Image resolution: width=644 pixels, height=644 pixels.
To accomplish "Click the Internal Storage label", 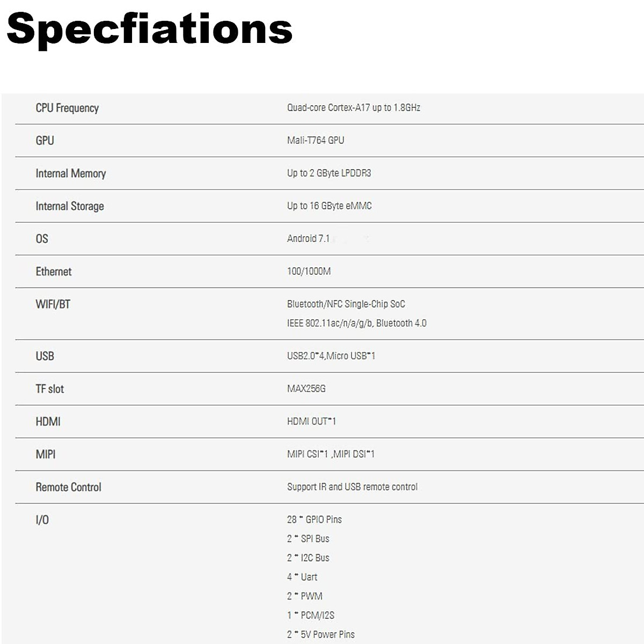I will tap(69, 206).
